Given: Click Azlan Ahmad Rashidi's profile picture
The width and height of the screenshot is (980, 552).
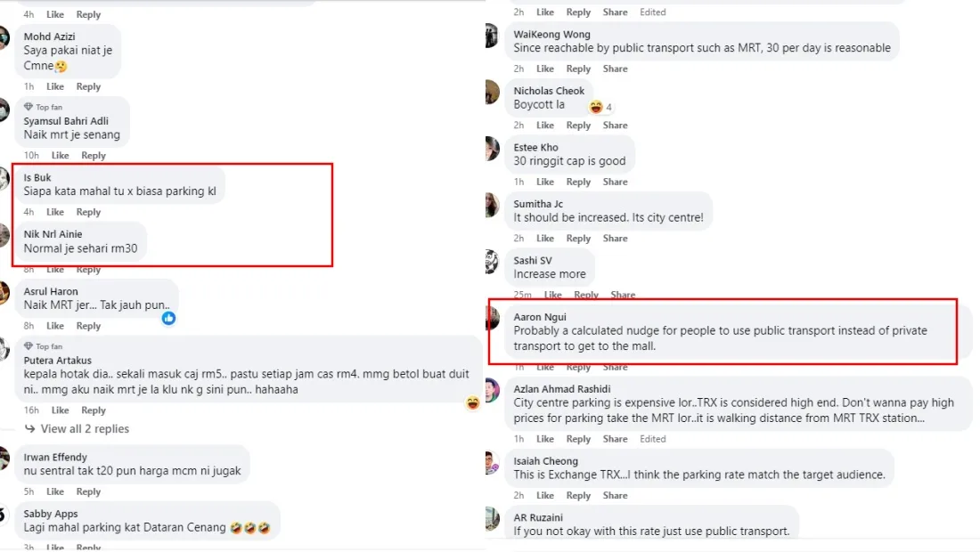Looking at the screenshot, I should coord(492,390).
